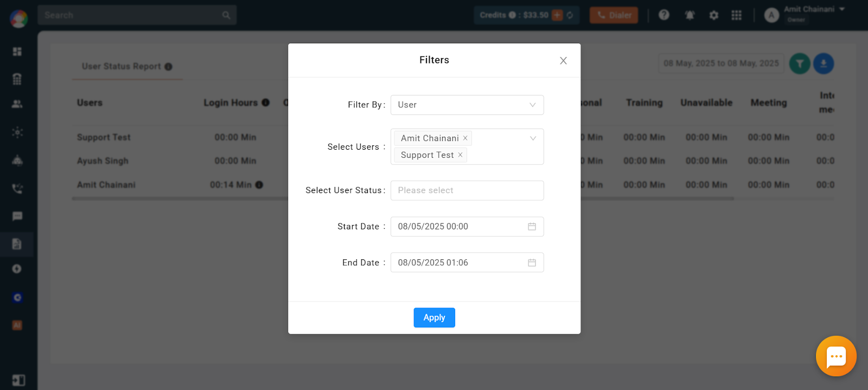The image size is (868, 390).
Task: Click the profile avatar letter A
Action: click(771, 15)
